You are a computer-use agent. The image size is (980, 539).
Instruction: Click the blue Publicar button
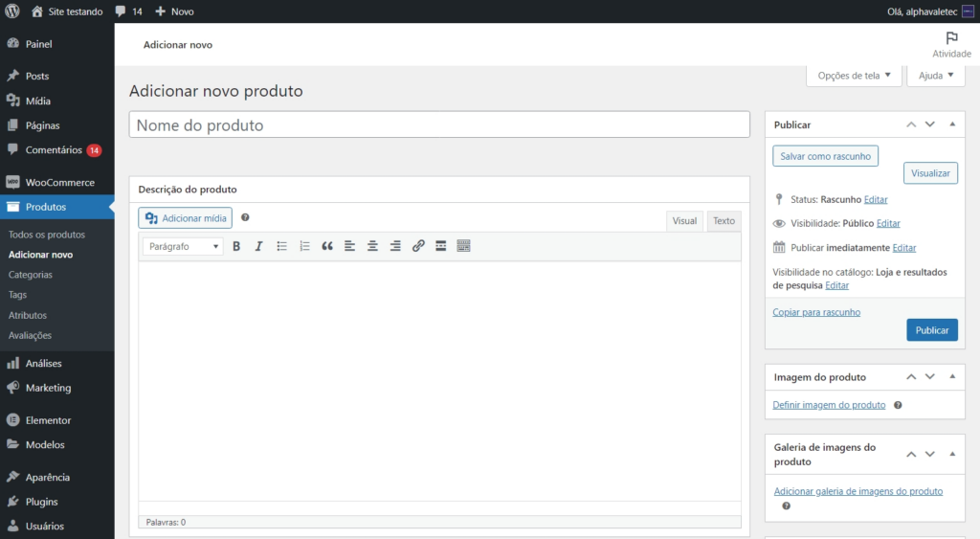click(x=932, y=330)
